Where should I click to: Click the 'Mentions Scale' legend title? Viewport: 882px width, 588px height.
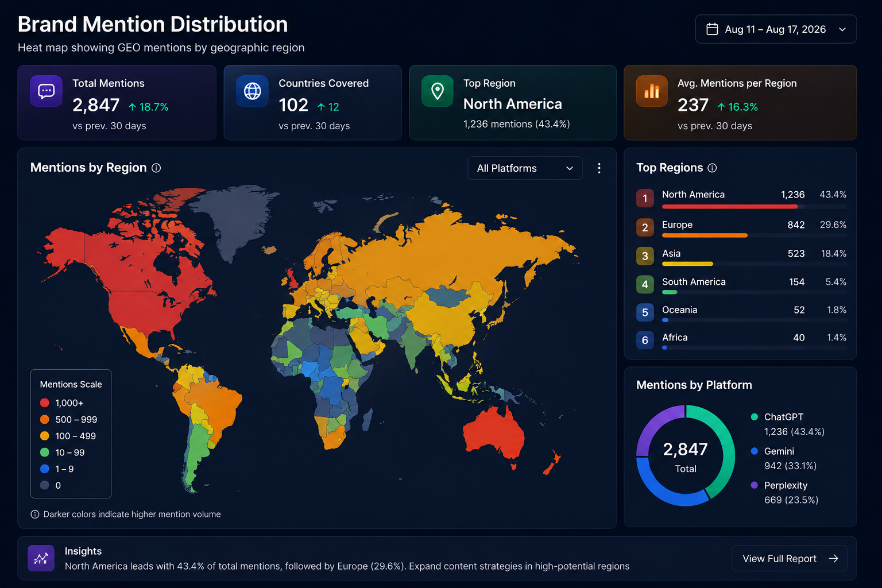point(71,384)
